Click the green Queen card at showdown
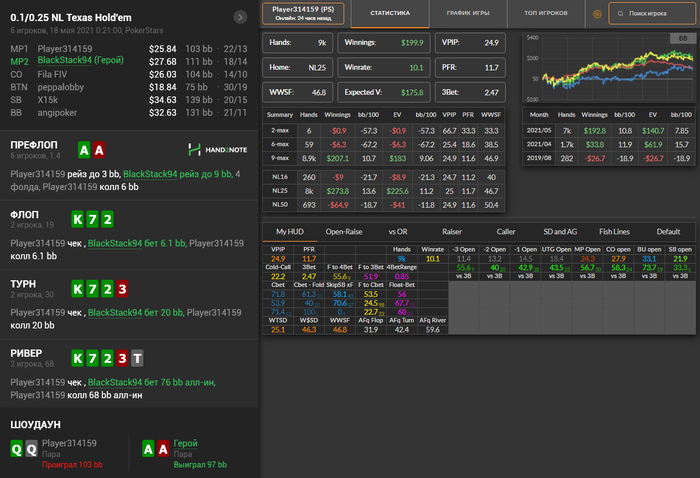700x478 pixels. point(17,449)
